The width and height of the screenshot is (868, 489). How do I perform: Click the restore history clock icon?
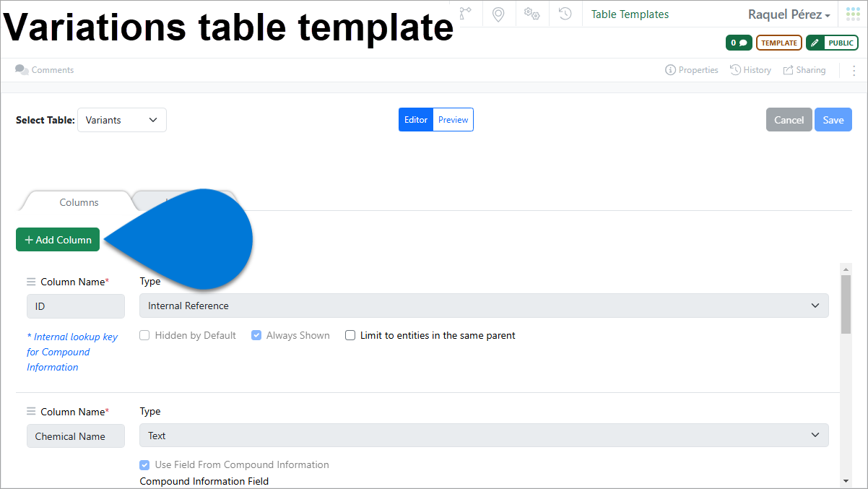coord(565,14)
